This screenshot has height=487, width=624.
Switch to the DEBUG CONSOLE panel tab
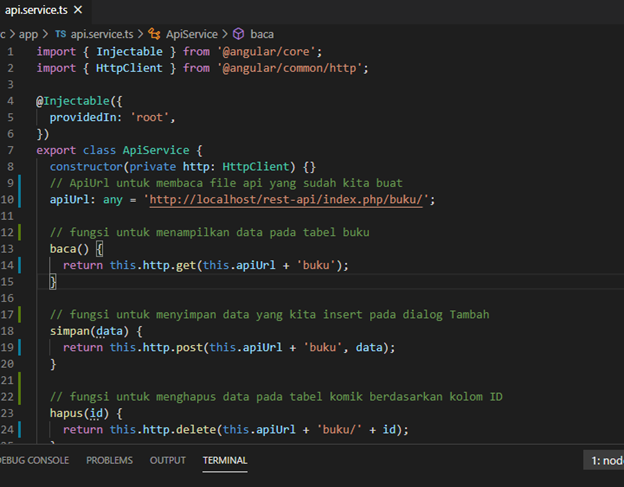34,460
